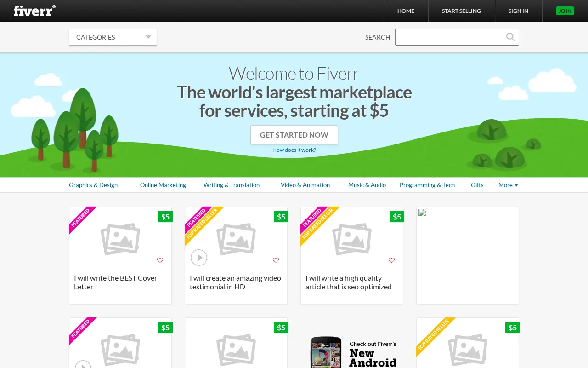This screenshot has height=368, width=588.
Task: Play the video testimonial gig preview
Action: coord(199,258)
